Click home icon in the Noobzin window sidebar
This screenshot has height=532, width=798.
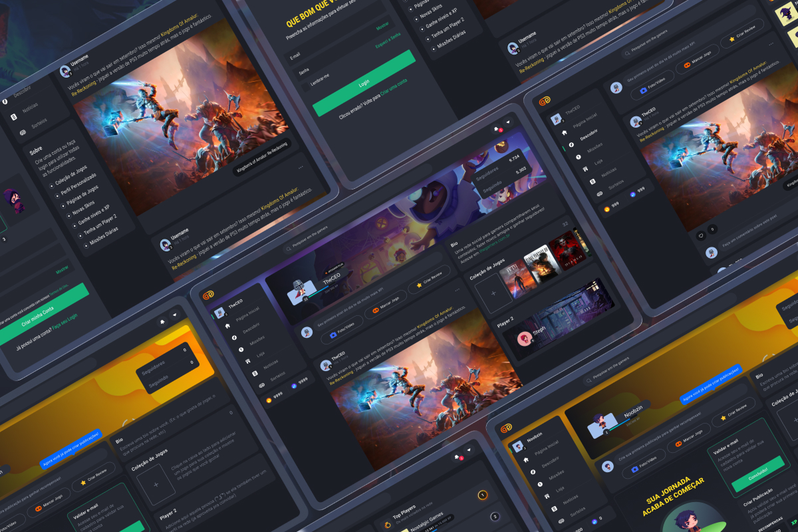coord(526,460)
